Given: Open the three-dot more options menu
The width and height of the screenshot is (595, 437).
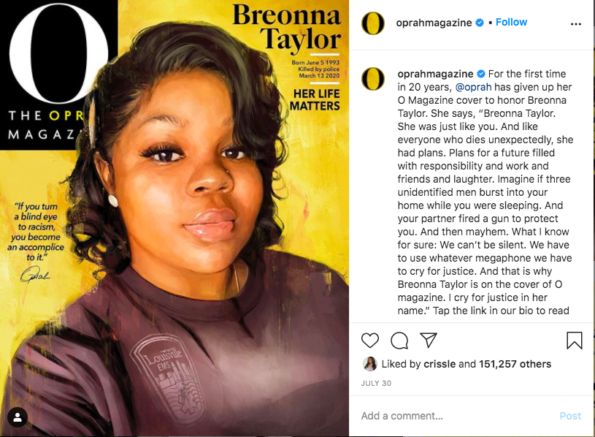Looking at the screenshot, I should (x=576, y=24).
